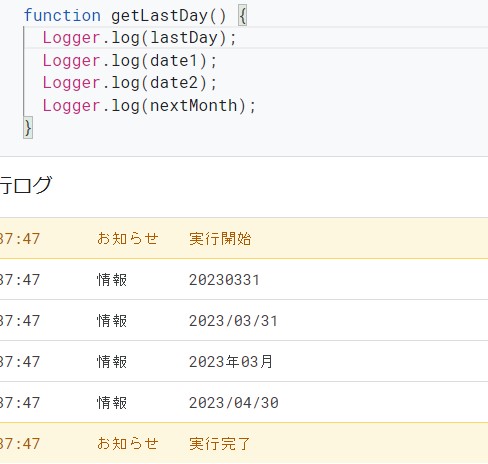Click the Logger.log(lastDay); code line
The width and height of the screenshot is (488, 464).
(139, 38)
